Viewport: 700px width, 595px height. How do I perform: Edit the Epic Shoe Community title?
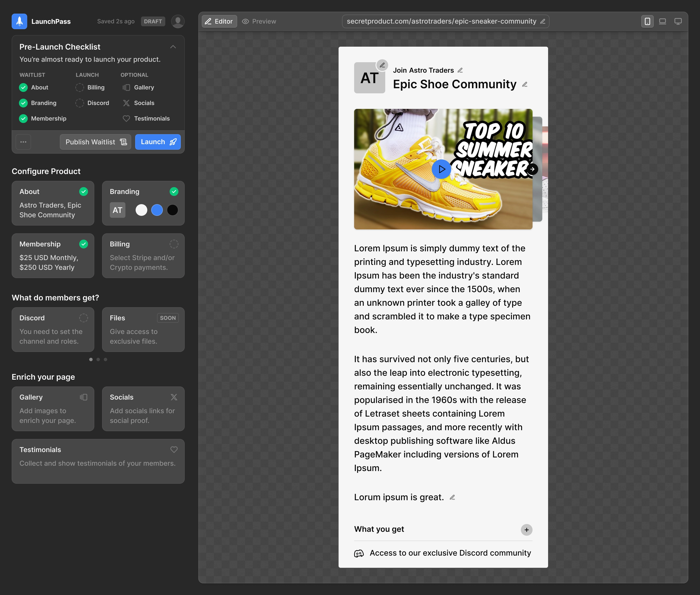click(x=525, y=84)
